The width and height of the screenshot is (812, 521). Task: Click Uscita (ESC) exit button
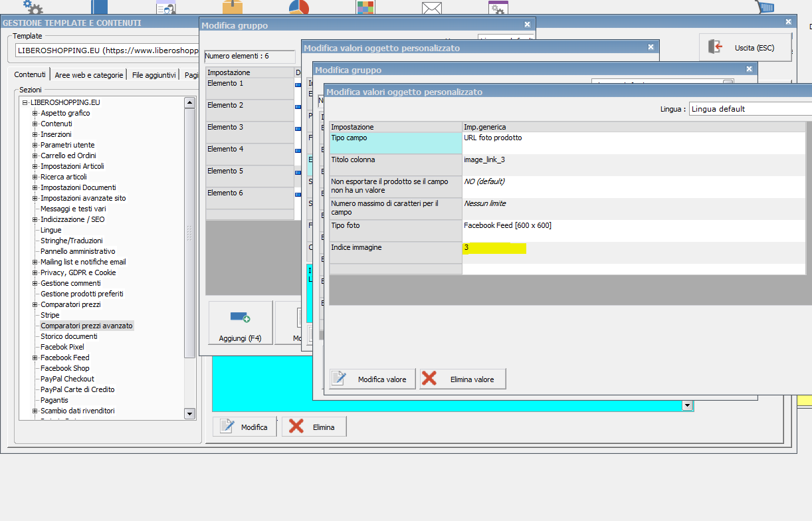click(746, 48)
